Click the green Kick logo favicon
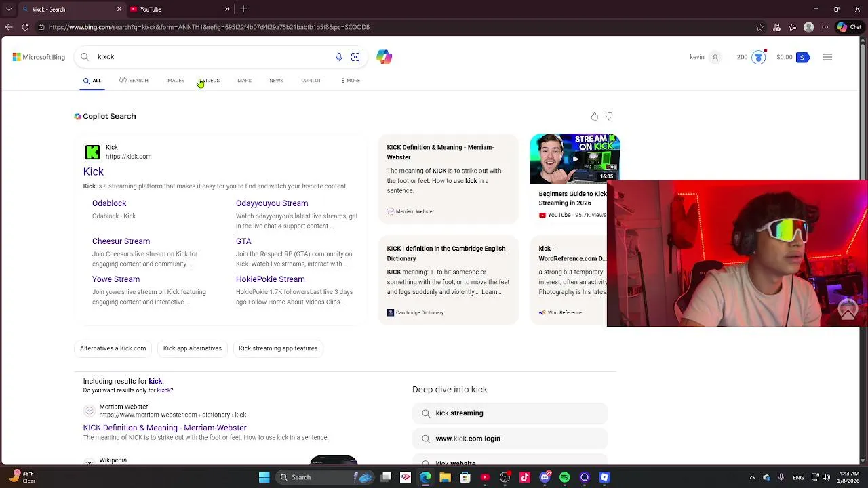Viewport: 868px width, 488px height. 92,152
